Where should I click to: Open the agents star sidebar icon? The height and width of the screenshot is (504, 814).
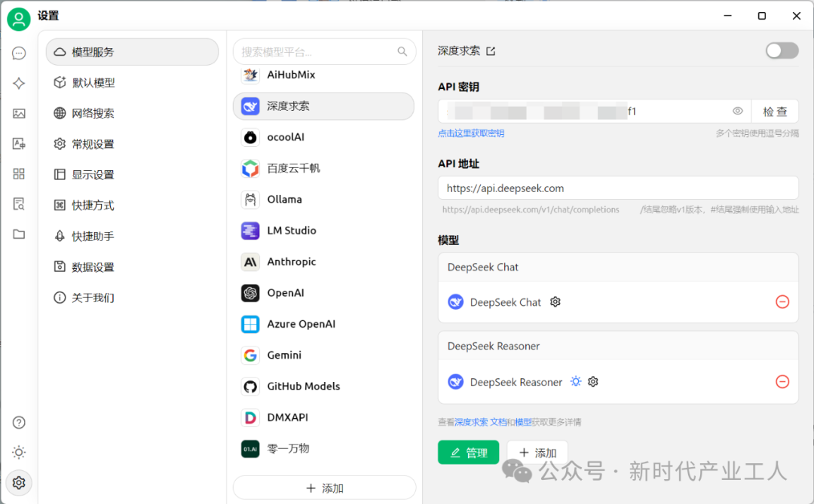(19, 83)
